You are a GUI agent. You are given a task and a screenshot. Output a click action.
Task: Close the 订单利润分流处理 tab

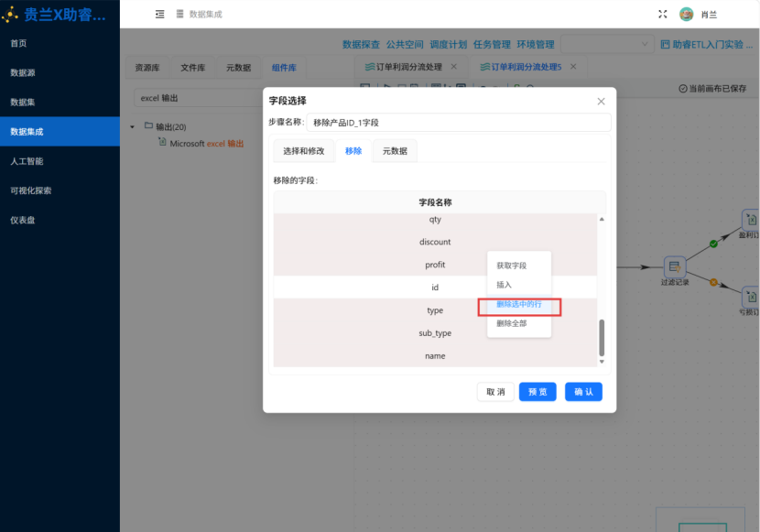pyautogui.click(x=453, y=66)
